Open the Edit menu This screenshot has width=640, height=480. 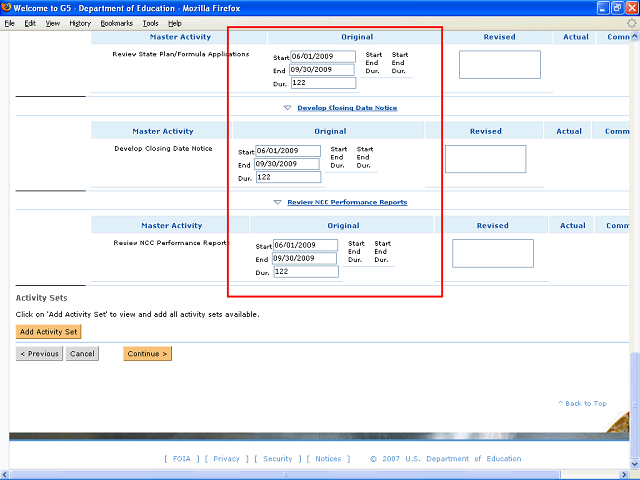(x=30, y=23)
